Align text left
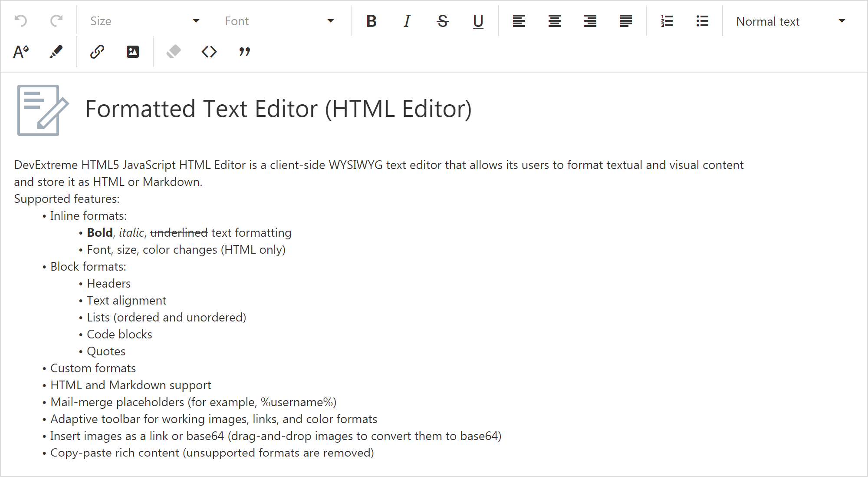 tap(519, 21)
